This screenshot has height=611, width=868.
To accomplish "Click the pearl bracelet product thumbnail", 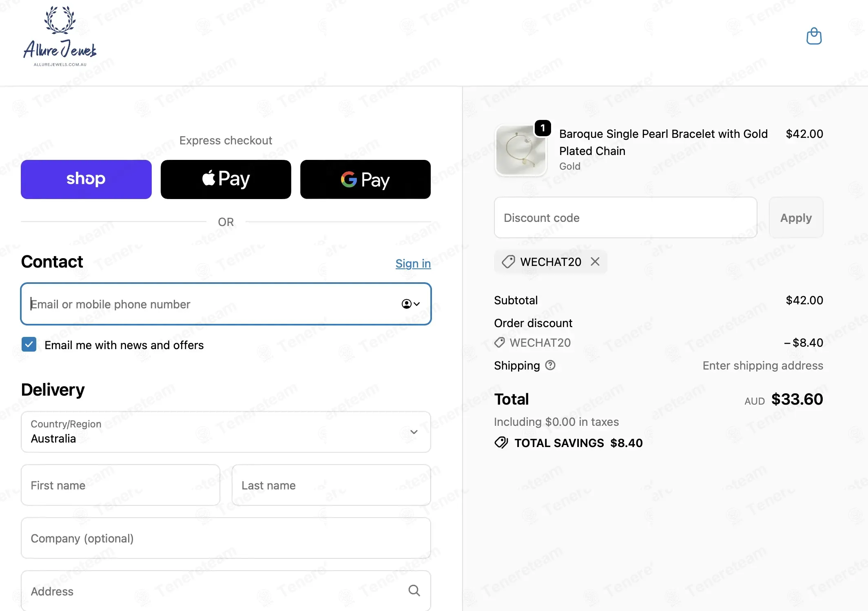I will click(521, 151).
